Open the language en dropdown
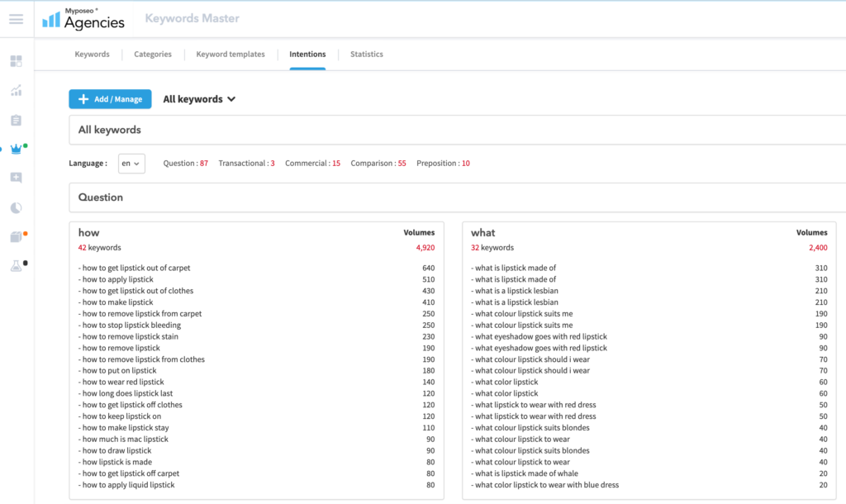The height and width of the screenshot is (504, 846). [131, 163]
